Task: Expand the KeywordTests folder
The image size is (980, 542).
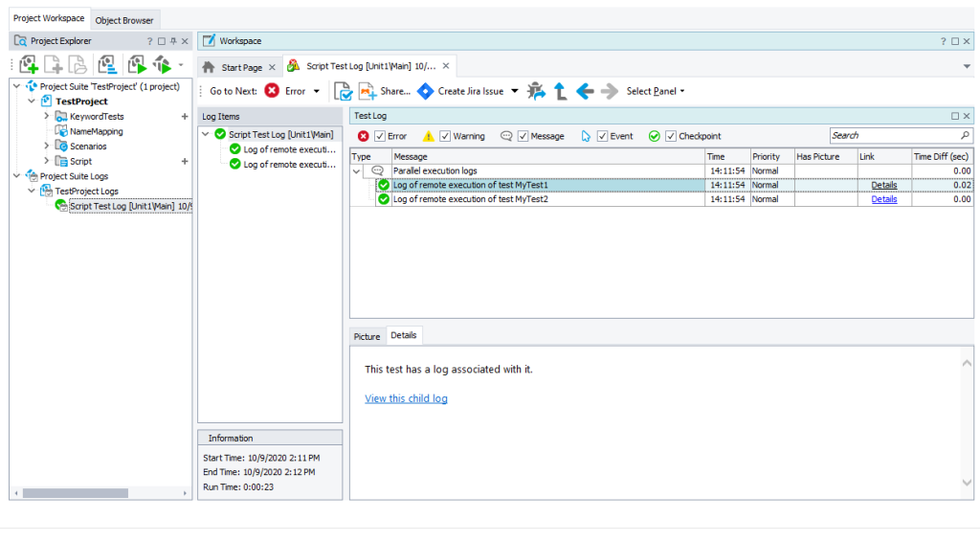Action: pyautogui.click(x=46, y=116)
